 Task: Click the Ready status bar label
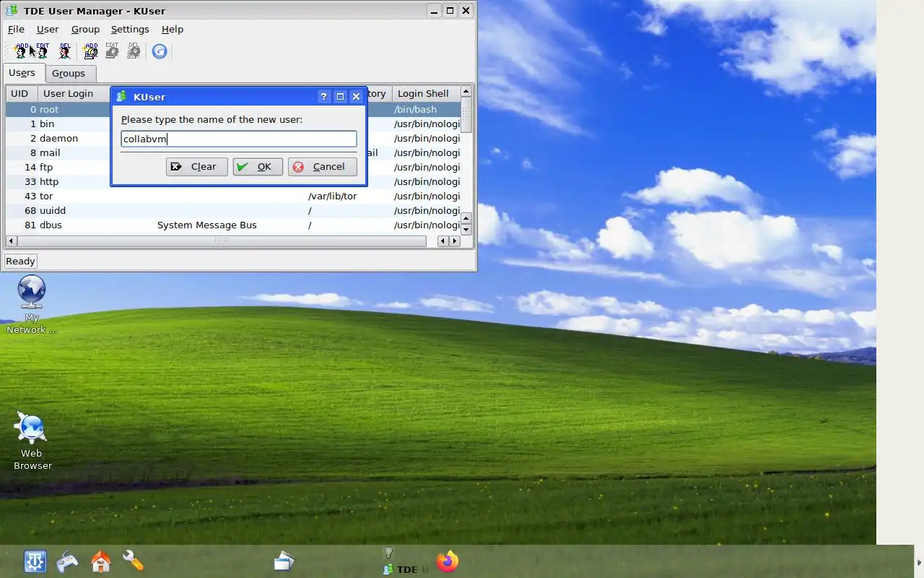pos(20,261)
